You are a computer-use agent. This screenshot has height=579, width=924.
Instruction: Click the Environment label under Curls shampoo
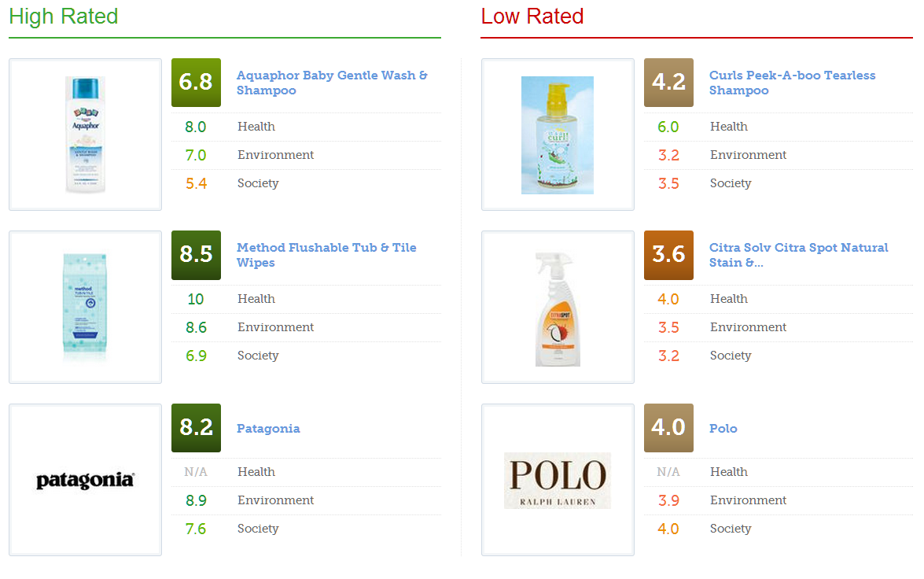[749, 154]
